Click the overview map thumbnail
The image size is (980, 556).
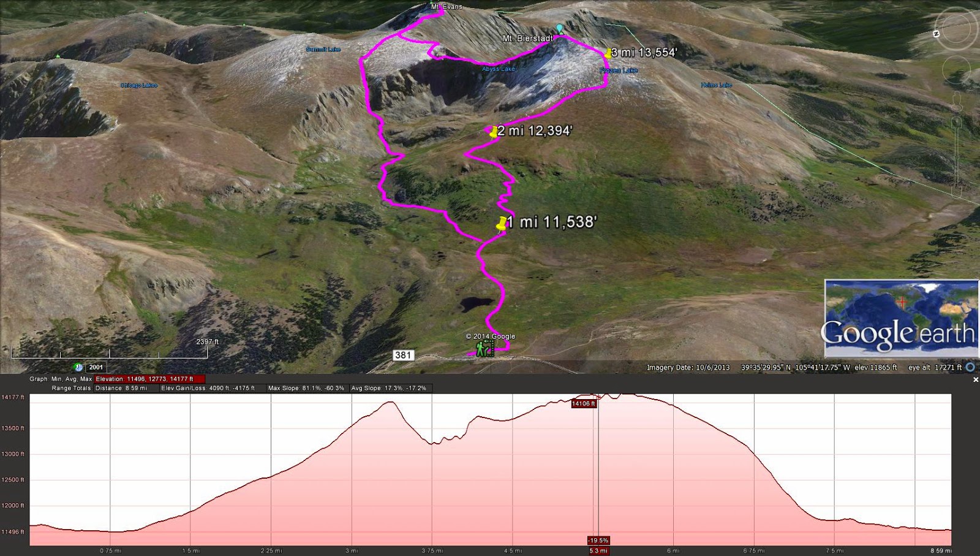901,318
